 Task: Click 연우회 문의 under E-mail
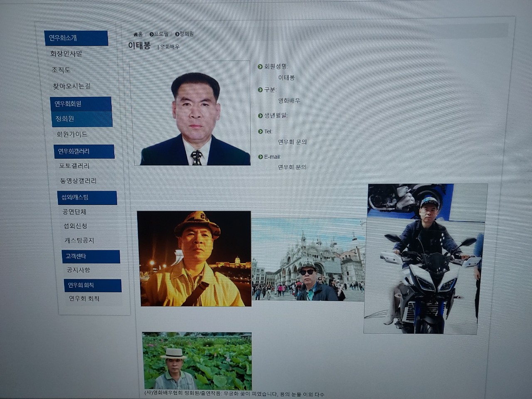(x=292, y=167)
